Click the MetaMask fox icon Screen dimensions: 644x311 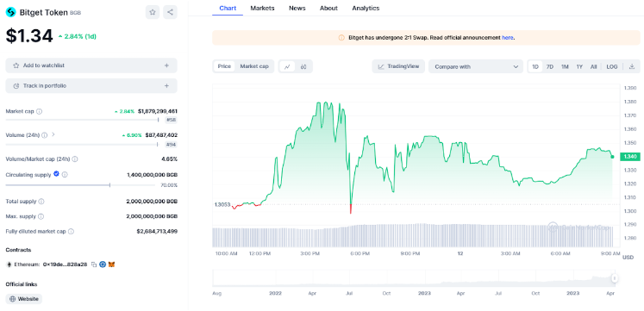pyautogui.click(x=111, y=264)
